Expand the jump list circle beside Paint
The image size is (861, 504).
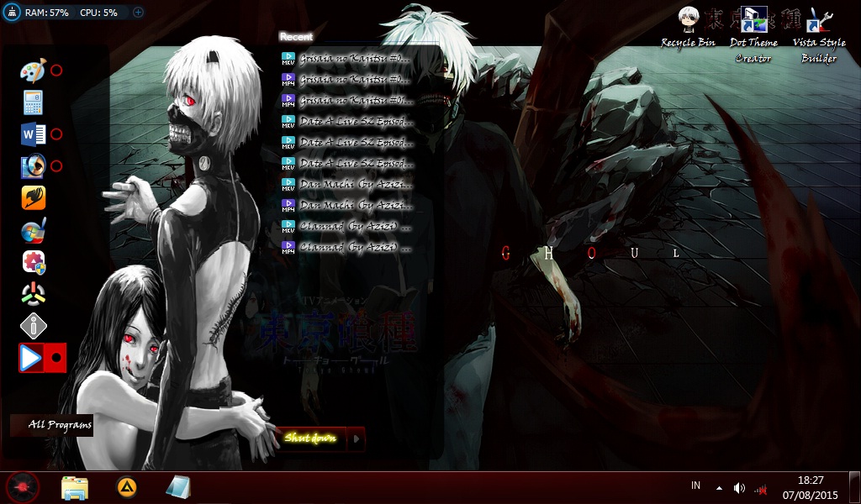tap(56, 71)
